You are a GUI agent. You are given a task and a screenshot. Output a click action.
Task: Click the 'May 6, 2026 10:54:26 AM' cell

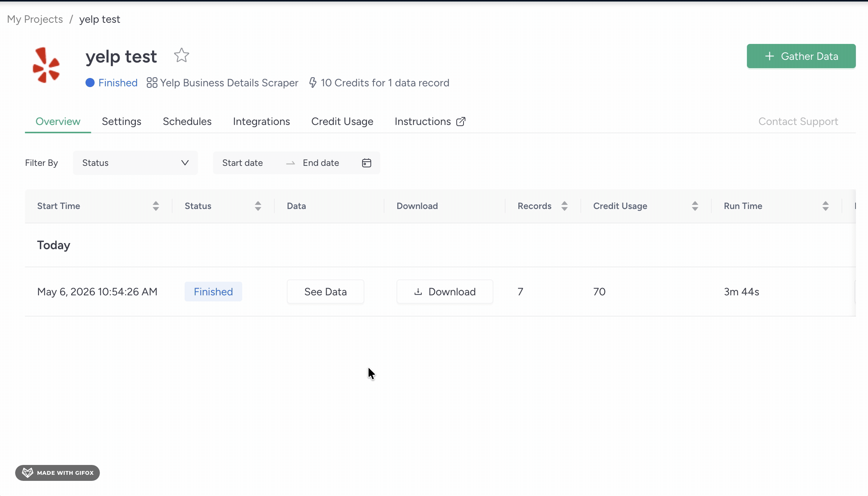click(x=97, y=292)
